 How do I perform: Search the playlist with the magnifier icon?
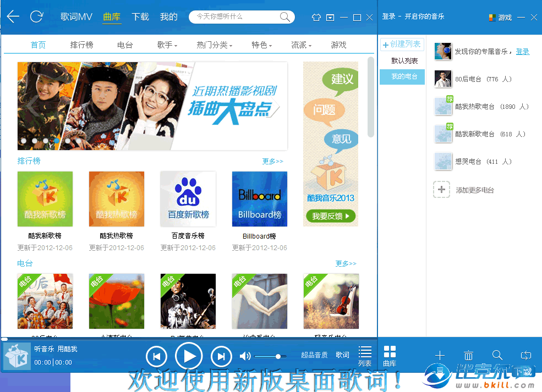(x=497, y=355)
